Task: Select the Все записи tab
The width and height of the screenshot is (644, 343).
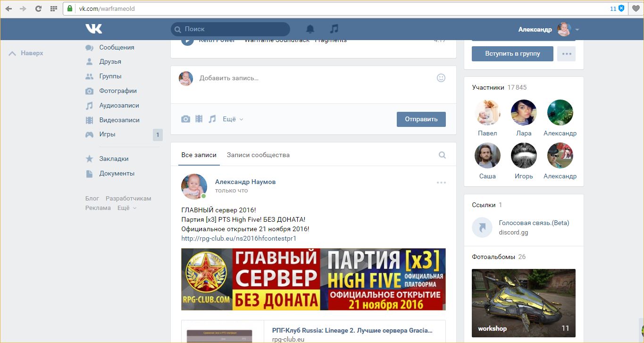Action: coord(199,155)
